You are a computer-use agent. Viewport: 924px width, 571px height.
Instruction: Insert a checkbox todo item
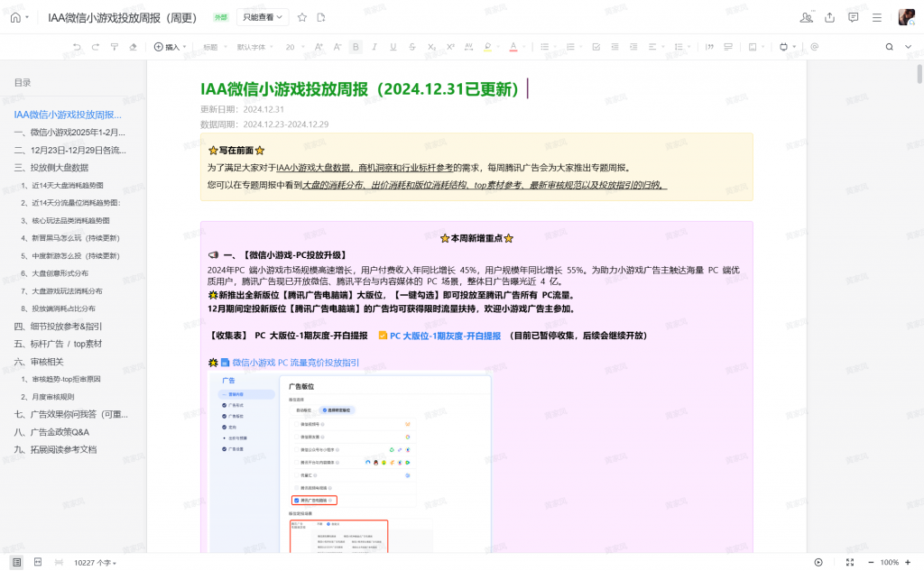click(596, 47)
